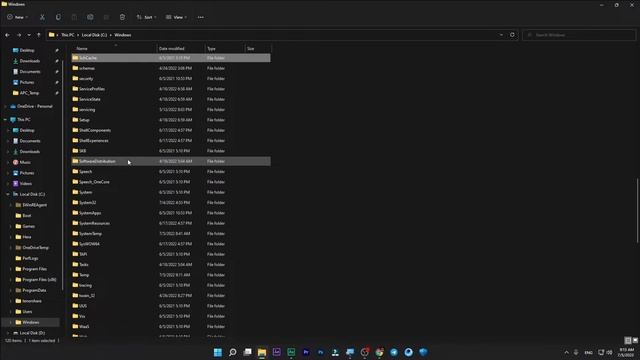Click the Search Windows field
This screenshot has width=640, height=360.
(x=579, y=35)
